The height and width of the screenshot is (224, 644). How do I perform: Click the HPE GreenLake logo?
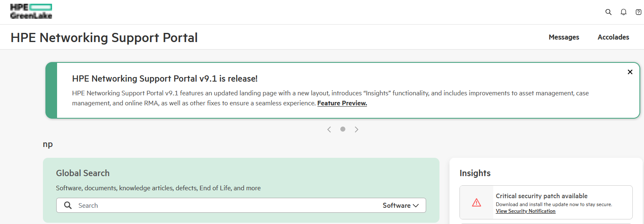pyautogui.click(x=31, y=11)
